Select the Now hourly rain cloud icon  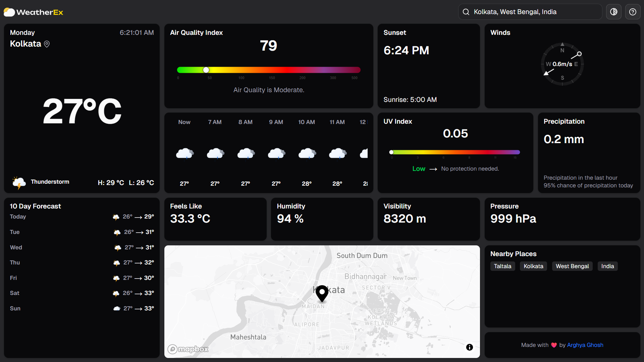click(184, 154)
